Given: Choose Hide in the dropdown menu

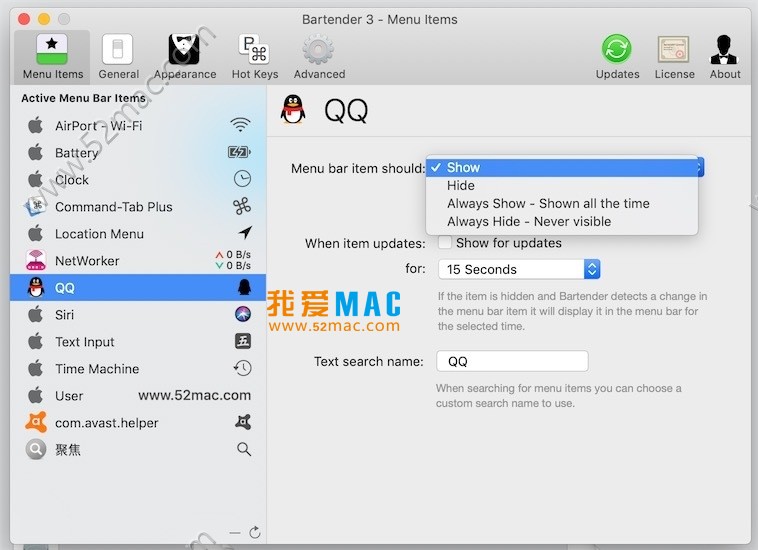Looking at the screenshot, I should click(x=562, y=186).
